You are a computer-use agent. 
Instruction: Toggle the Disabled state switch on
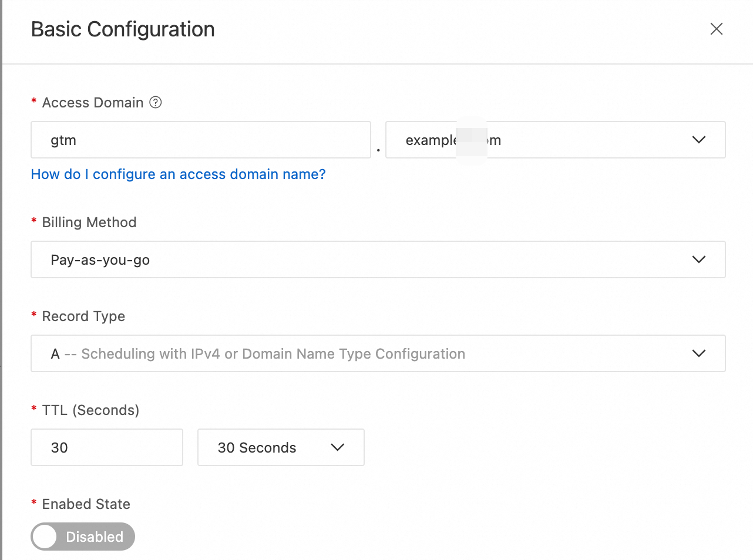(x=83, y=537)
